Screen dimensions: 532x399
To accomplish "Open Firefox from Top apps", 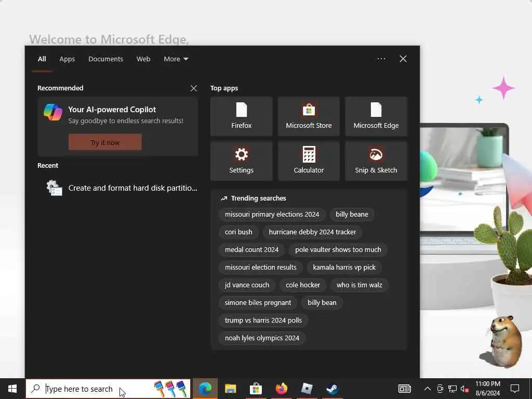I will click(241, 116).
